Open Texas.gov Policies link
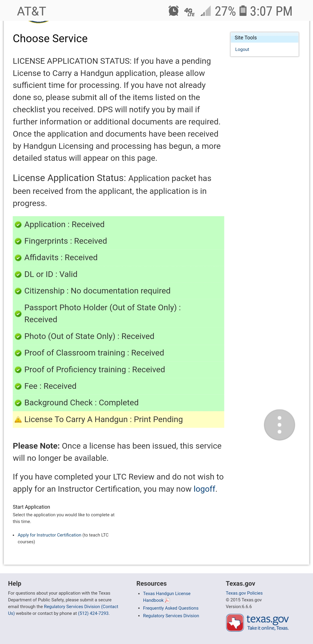Screen dimensions: 313x644 point(244,593)
